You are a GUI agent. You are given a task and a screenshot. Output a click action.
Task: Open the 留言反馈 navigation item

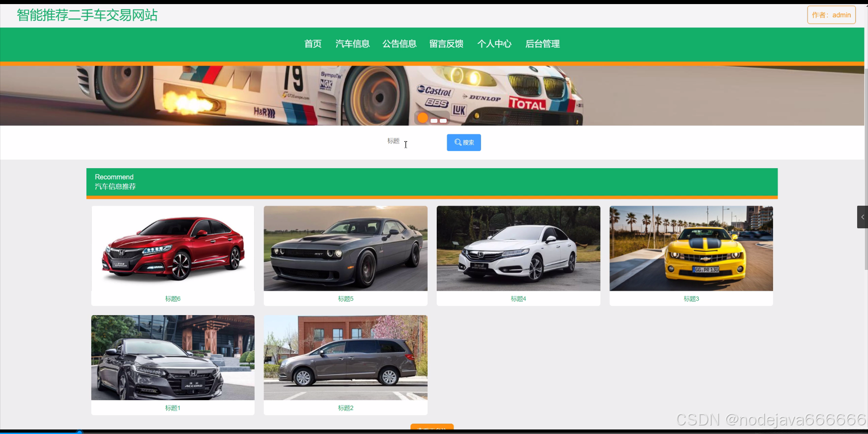tap(446, 44)
